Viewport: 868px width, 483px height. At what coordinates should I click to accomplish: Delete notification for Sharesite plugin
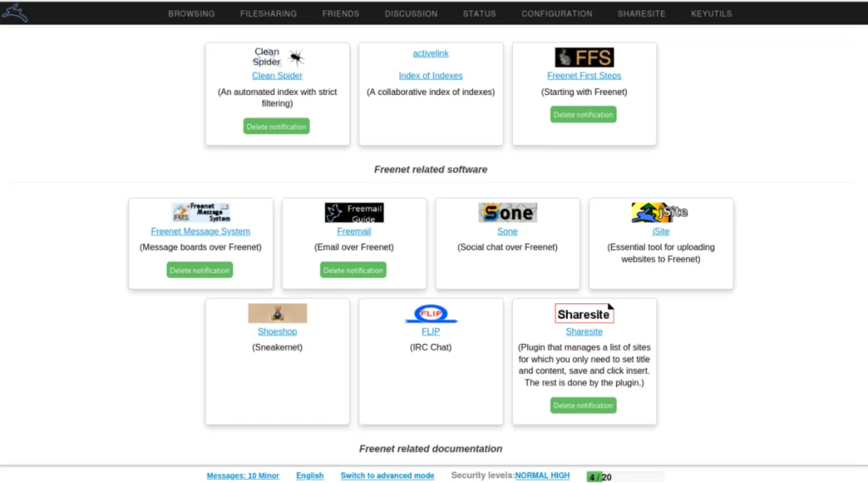coord(583,406)
